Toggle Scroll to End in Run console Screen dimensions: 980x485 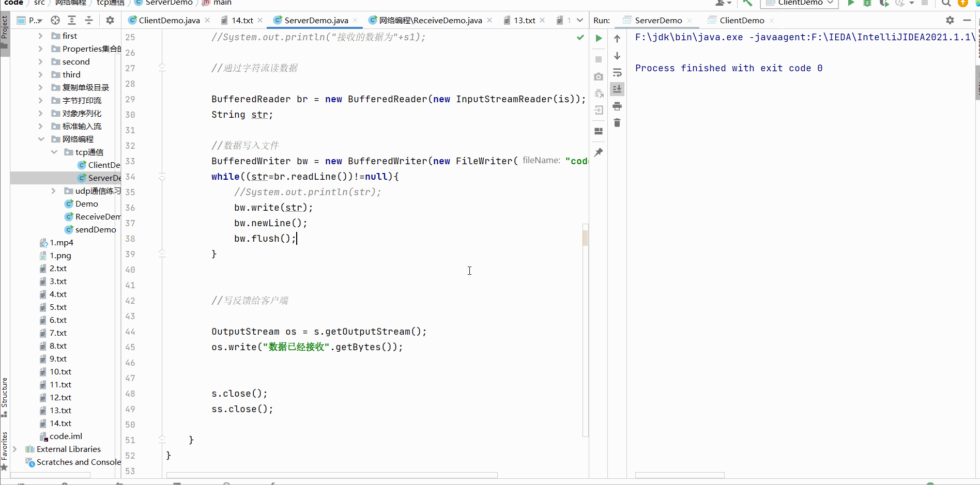coord(617,89)
